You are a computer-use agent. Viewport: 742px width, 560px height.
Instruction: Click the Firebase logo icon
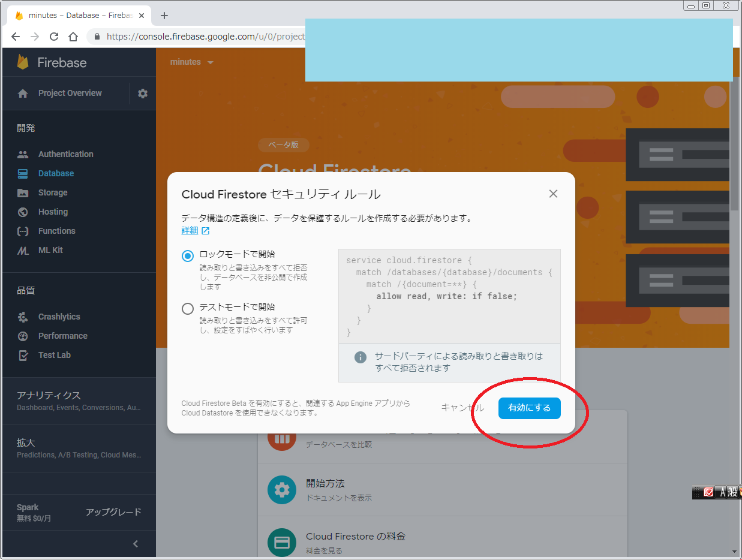23,62
